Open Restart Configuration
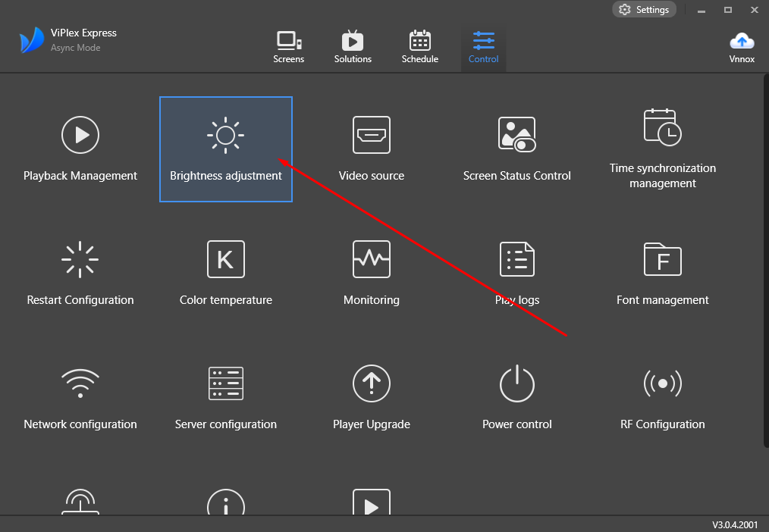 pyautogui.click(x=80, y=274)
